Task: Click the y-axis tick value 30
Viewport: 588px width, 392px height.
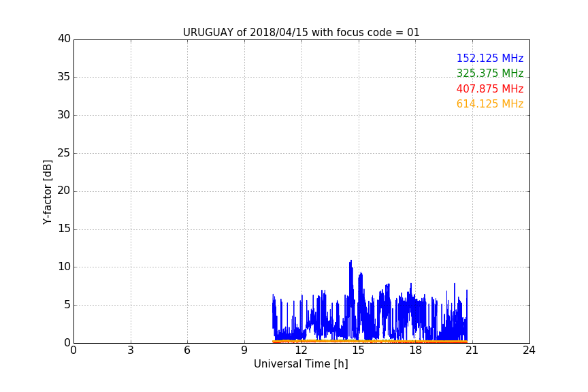Action: click(x=64, y=115)
